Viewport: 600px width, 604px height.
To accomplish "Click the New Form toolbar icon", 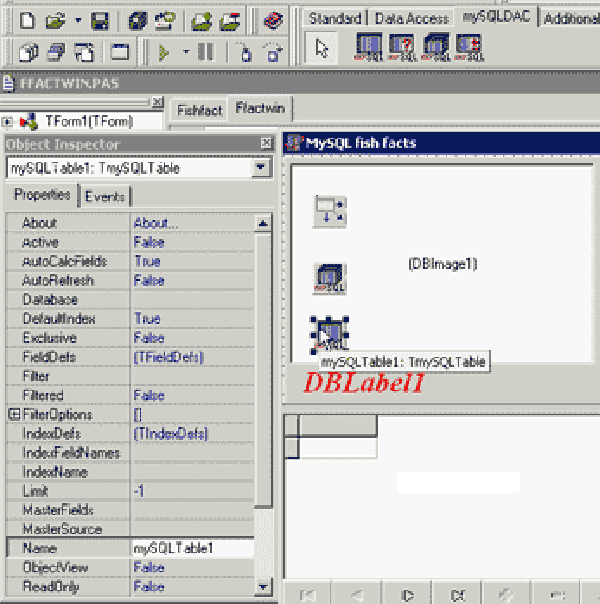I will pos(120,52).
